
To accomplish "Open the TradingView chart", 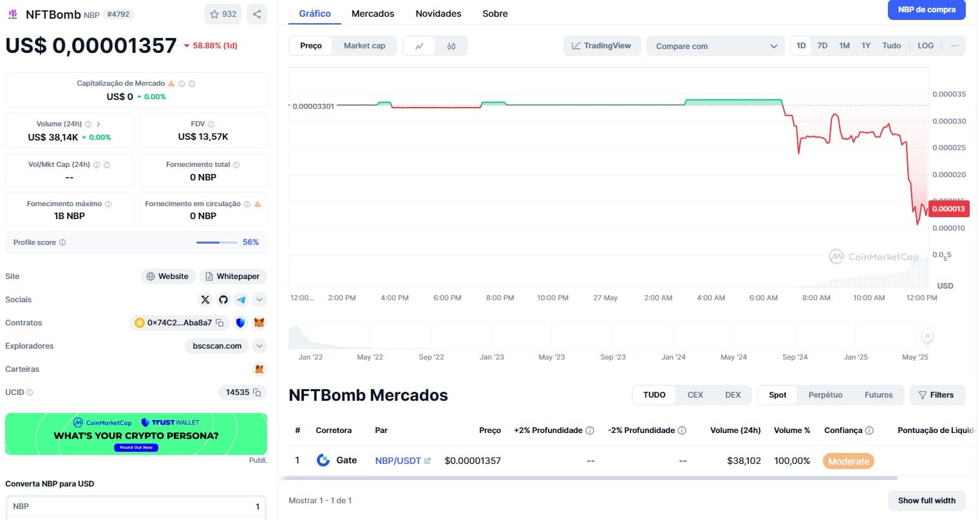I will [602, 46].
